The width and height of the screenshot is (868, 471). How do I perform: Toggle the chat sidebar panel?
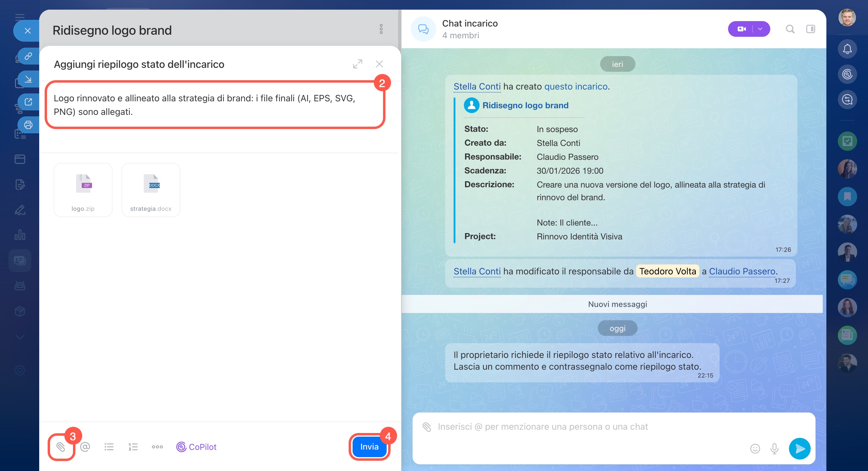click(810, 29)
